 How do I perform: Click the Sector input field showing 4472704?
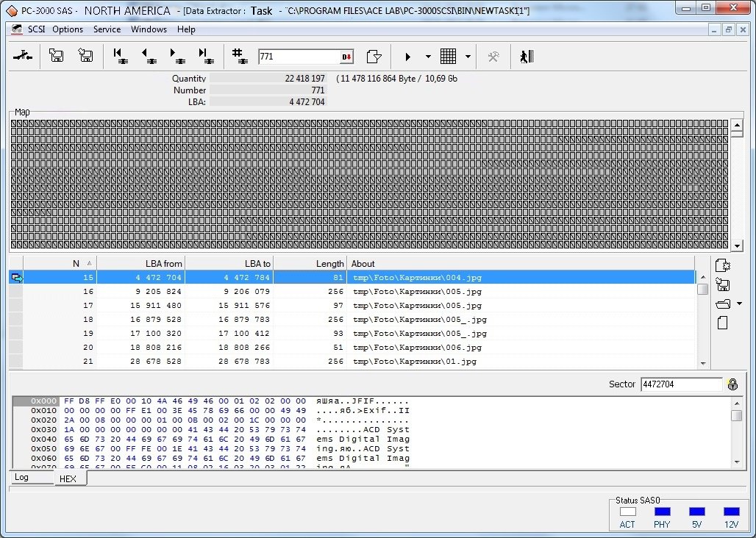681,384
